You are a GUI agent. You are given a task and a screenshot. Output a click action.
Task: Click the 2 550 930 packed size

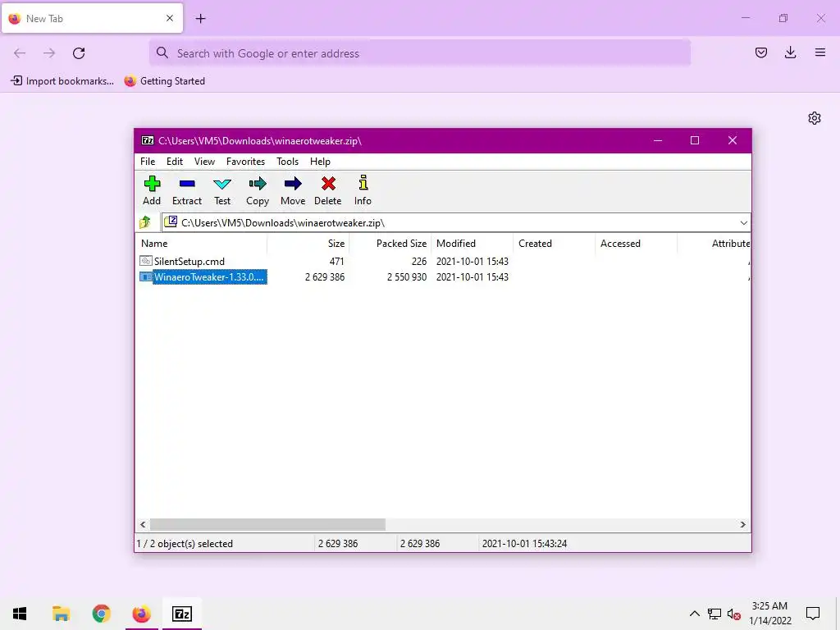click(407, 277)
